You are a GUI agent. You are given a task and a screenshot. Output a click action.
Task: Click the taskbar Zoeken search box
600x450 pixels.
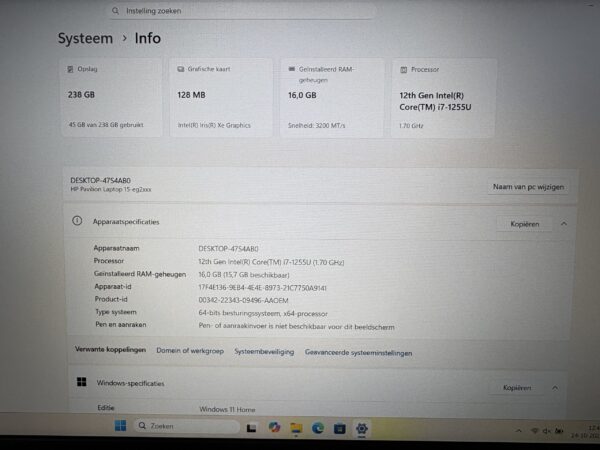point(187,426)
